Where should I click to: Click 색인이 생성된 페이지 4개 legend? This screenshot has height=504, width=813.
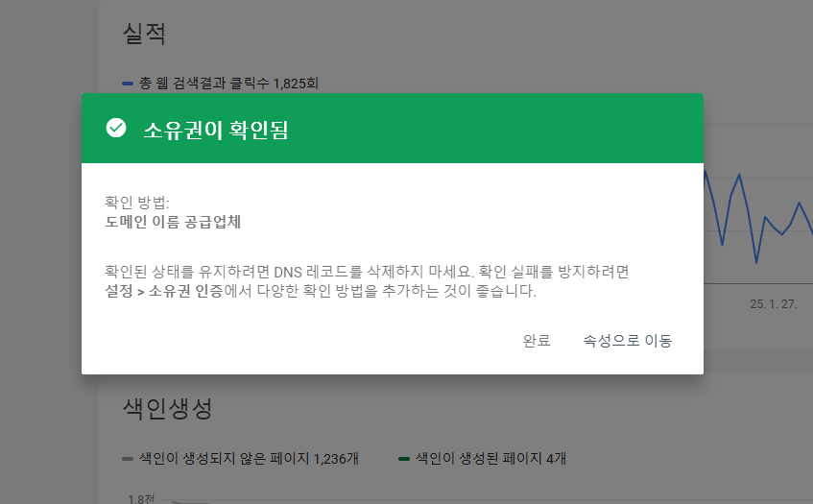point(482,458)
